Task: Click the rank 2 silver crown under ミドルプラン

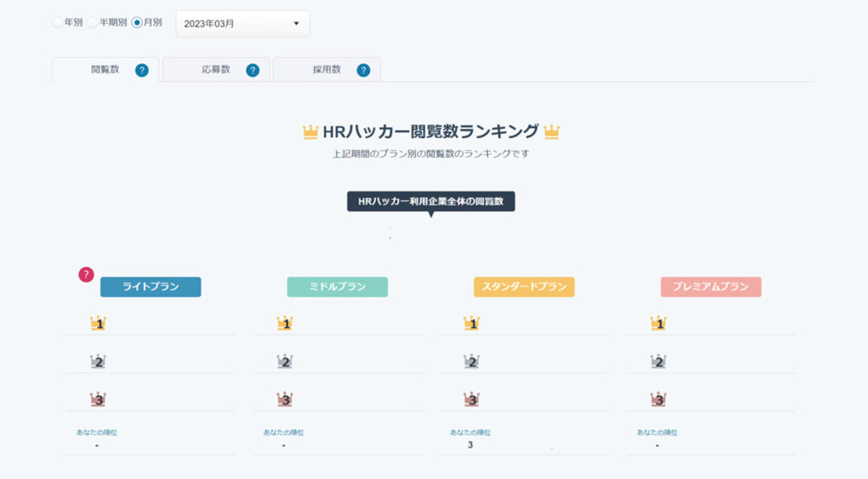Action: pos(285,362)
